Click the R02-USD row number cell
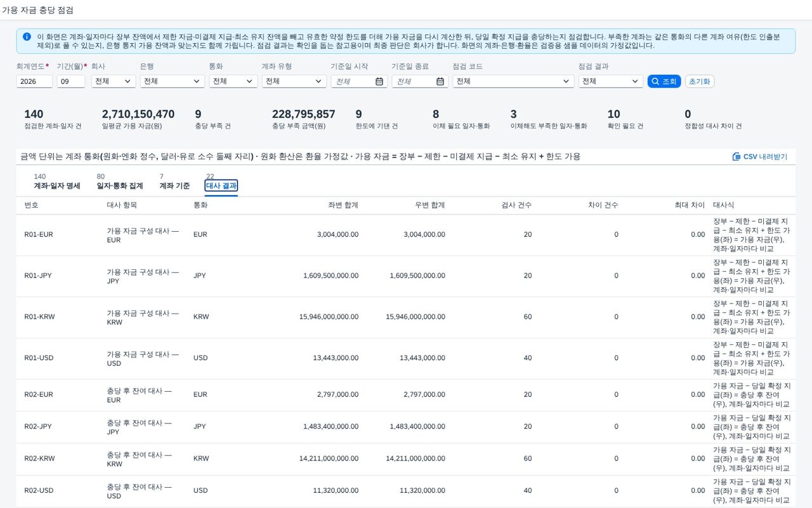This screenshot has width=812, height=508. coord(39,491)
